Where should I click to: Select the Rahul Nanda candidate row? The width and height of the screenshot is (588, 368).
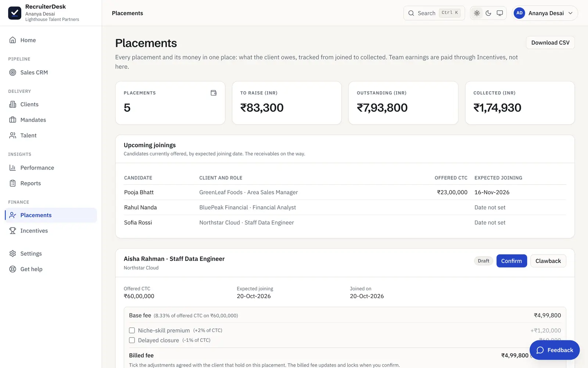[x=345, y=208]
